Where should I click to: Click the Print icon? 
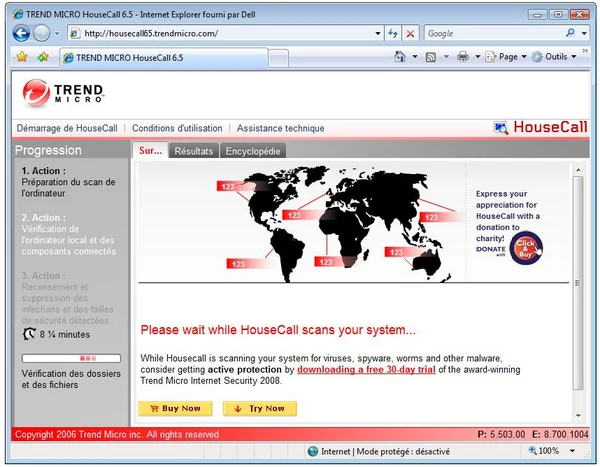[x=463, y=57]
